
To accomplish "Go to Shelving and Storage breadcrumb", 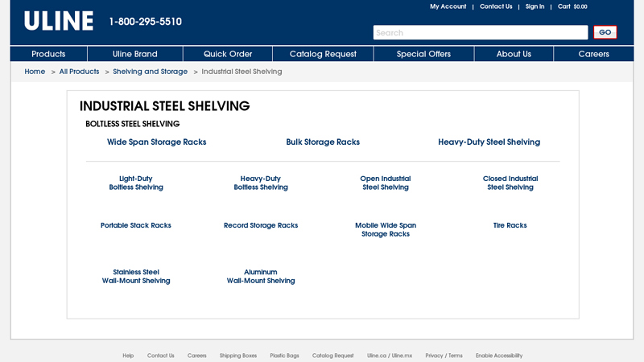I will (150, 72).
